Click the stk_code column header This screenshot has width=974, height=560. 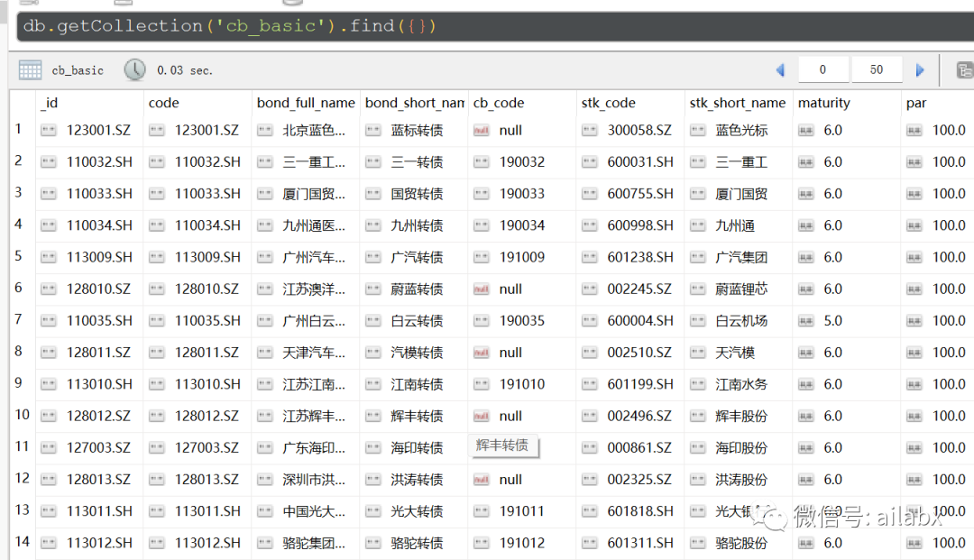tap(608, 103)
